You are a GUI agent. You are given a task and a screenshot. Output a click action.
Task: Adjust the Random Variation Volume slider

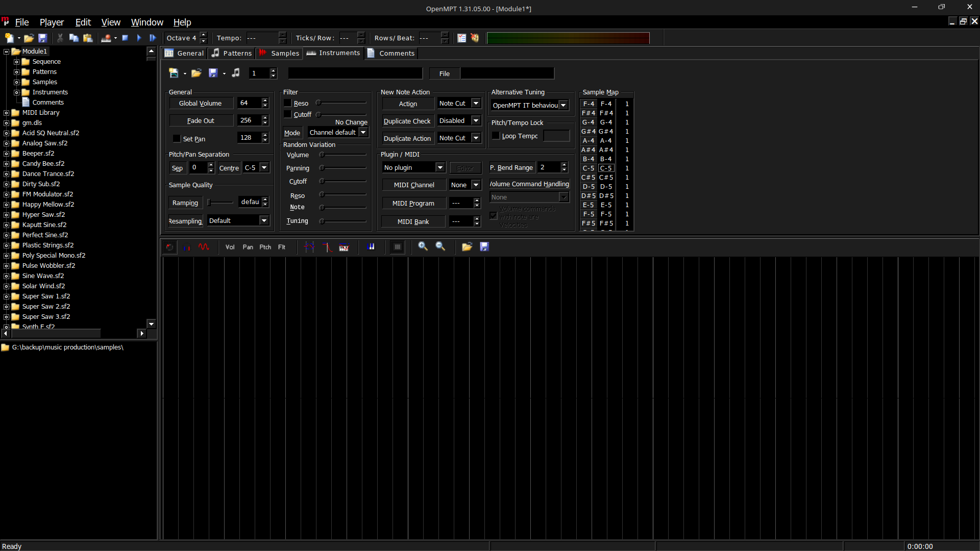(322, 155)
